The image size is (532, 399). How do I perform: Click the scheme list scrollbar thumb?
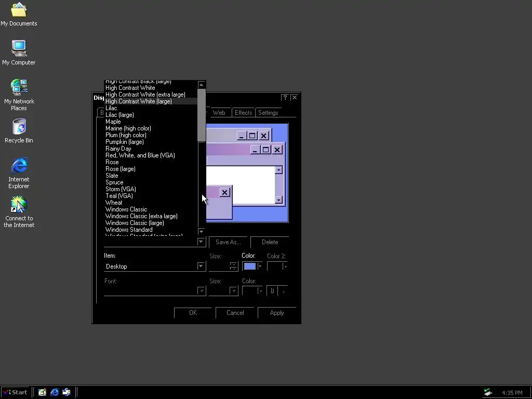pyautogui.click(x=201, y=115)
